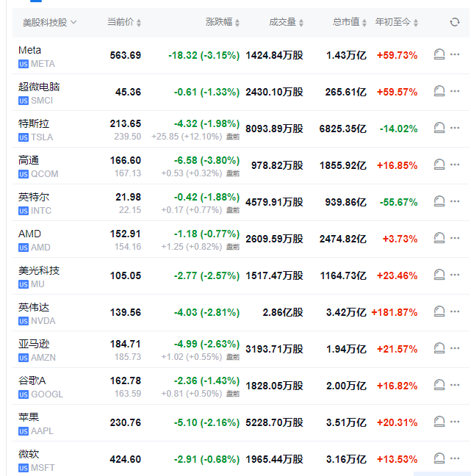
Task: Open the more-options dots for 英特尔
Action: click(x=455, y=201)
